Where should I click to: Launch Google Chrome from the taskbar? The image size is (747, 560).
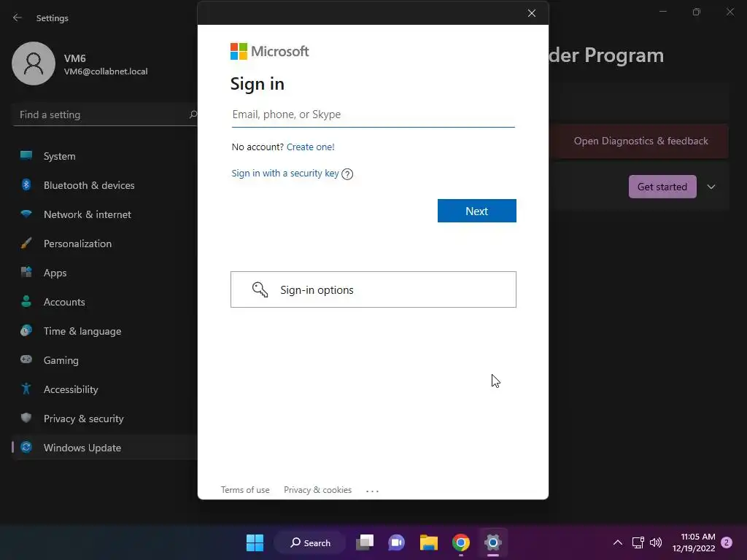point(461,542)
